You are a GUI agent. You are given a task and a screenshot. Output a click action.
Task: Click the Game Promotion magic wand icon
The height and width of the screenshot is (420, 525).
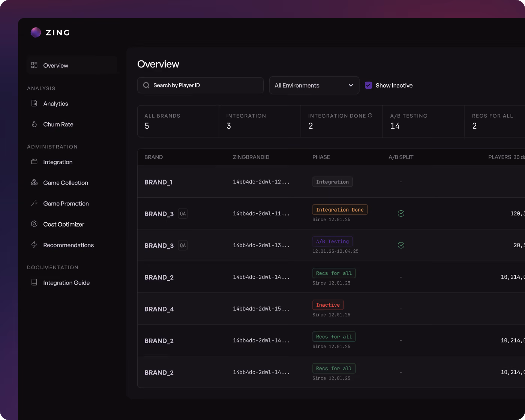click(34, 203)
